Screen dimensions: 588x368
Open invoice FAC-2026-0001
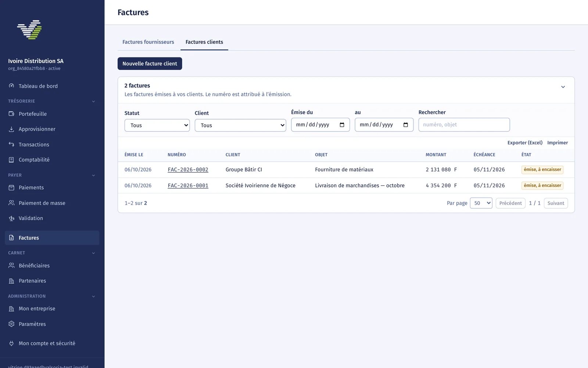(x=188, y=185)
